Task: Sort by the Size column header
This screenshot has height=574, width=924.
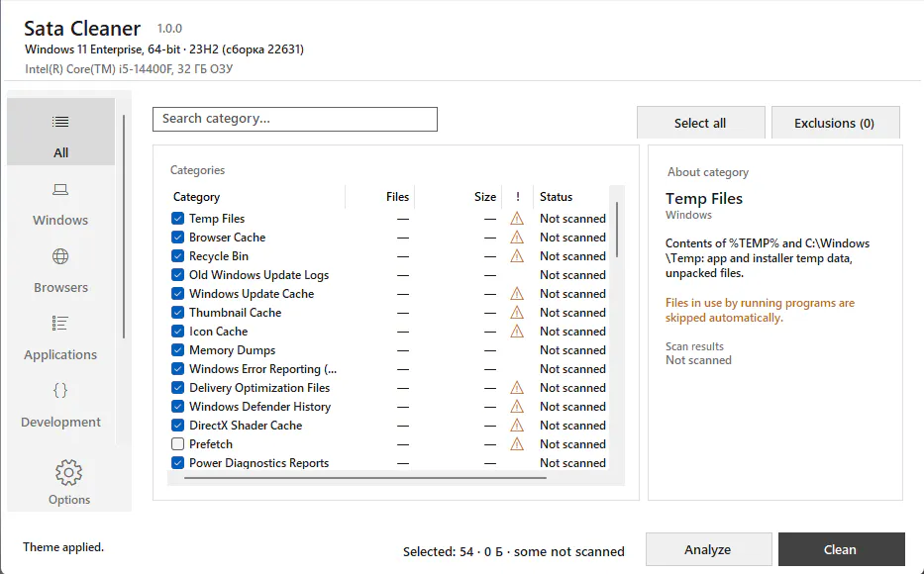Action: tap(459, 197)
